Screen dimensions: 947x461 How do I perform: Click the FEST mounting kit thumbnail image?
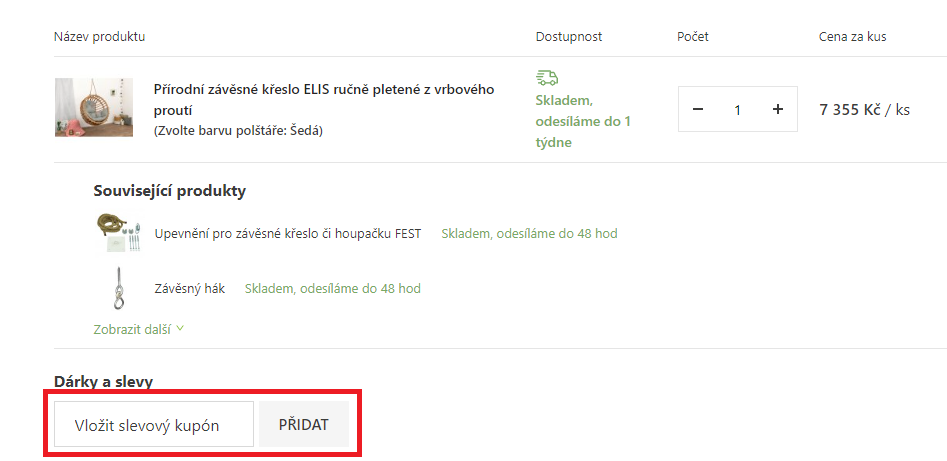click(118, 233)
